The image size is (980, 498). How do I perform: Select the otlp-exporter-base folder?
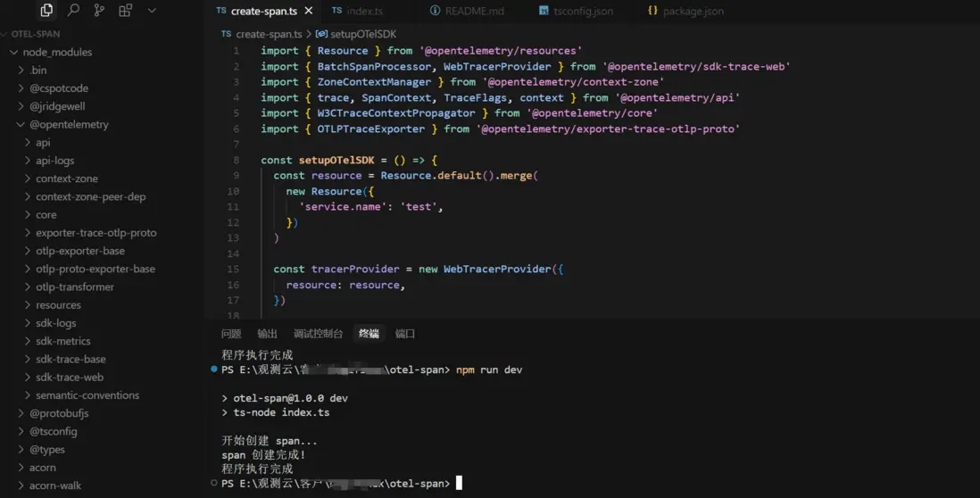pos(80,251)
